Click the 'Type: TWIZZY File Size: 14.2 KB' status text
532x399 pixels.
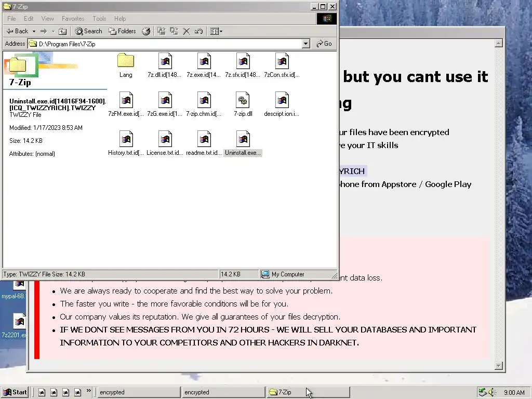pos(44,274)
